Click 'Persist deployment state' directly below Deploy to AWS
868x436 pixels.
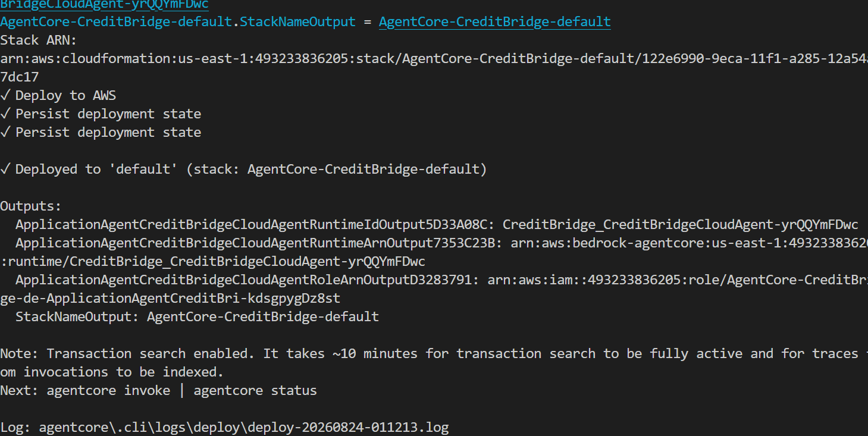coord(101,114)
